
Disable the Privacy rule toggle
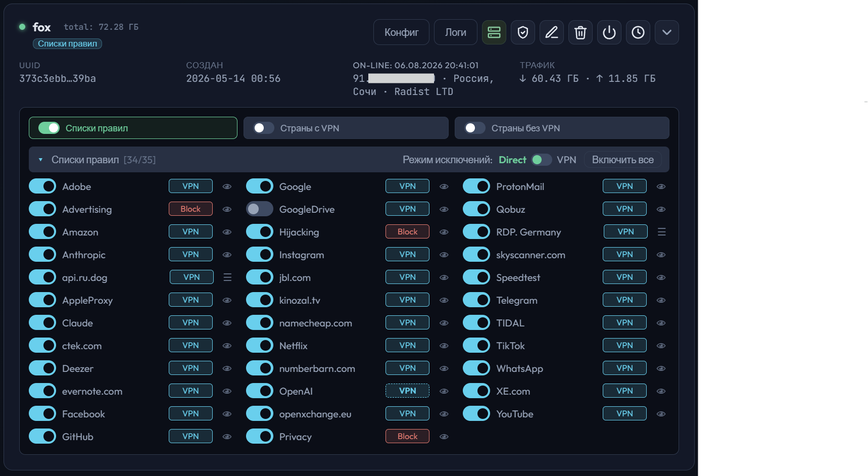pyautogui.click(x=260, y=437)
